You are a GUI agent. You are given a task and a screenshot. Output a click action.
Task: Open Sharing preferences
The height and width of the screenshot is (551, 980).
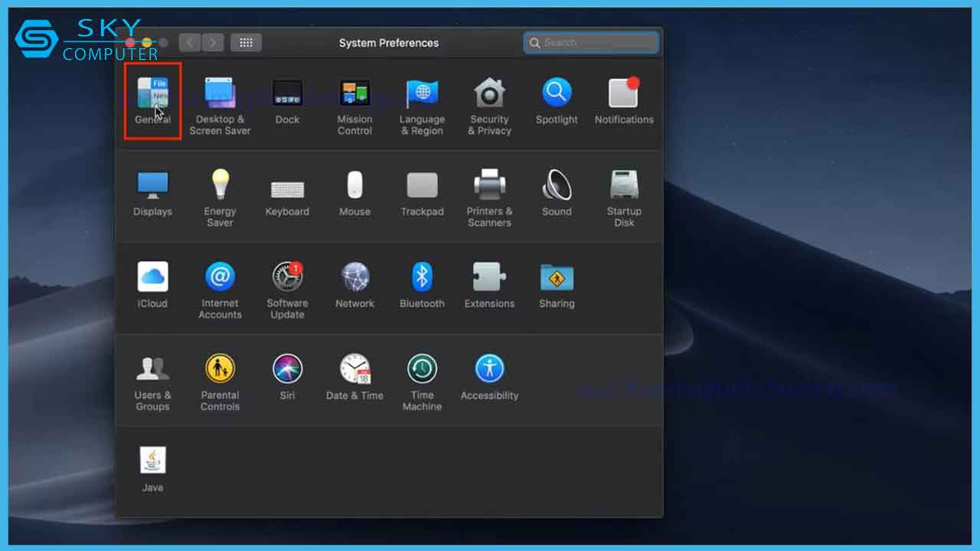pyautogui.click(x=557, y=285)
